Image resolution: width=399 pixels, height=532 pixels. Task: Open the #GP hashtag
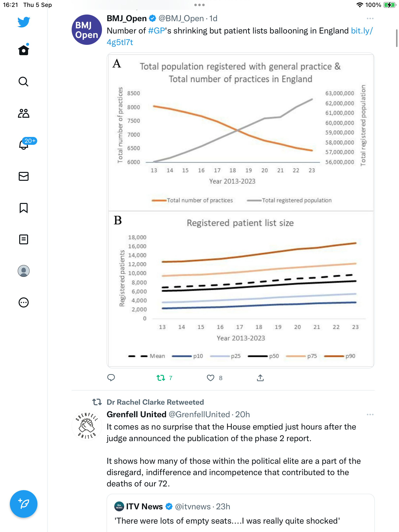pyautogui.click(x=156, y=31)
